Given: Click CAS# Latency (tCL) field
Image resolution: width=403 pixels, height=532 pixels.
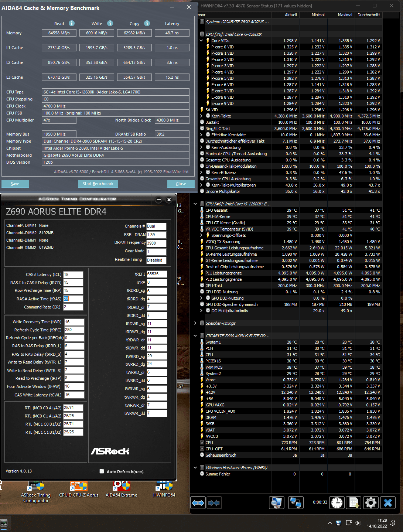Looking at the screenshot, I should [73, 274].
